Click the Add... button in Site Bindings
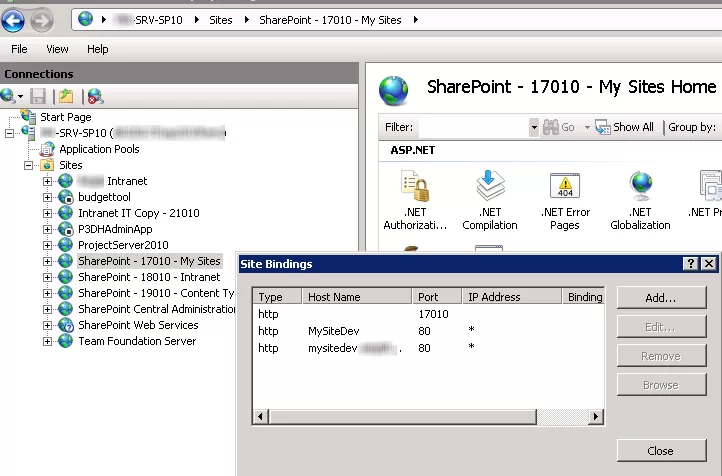Image resolution: width=722 pixels, height=476 pixels. [661, 298]
